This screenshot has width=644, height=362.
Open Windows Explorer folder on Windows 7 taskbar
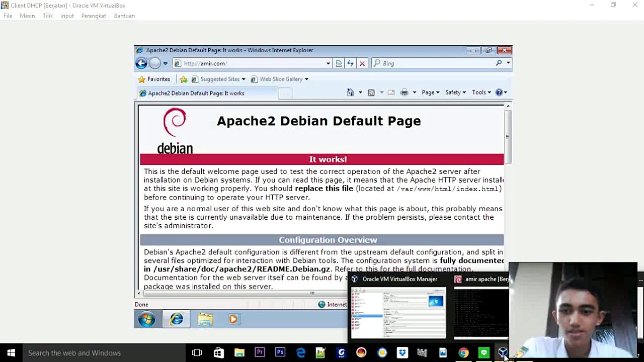205,319
